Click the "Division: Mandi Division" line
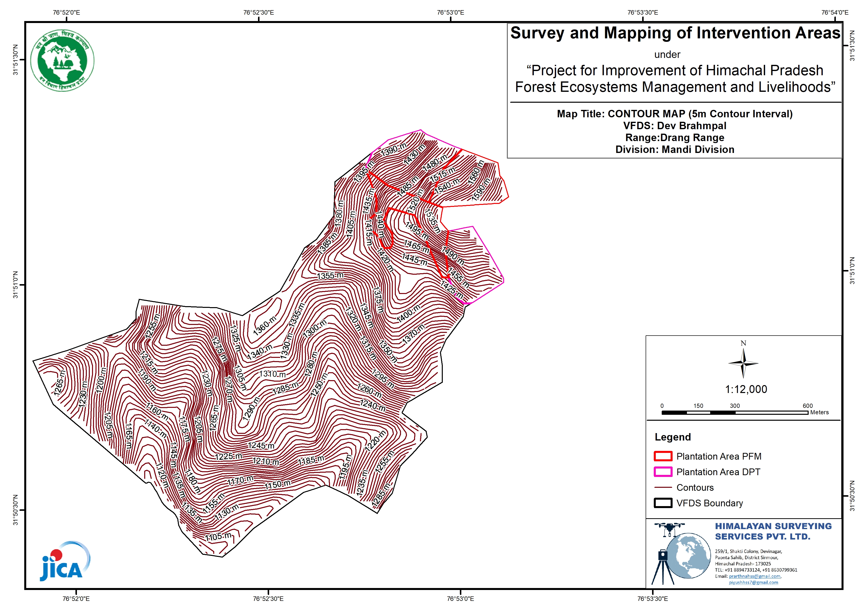This screenshot has width=868, height=614. [x=675, y=149]
